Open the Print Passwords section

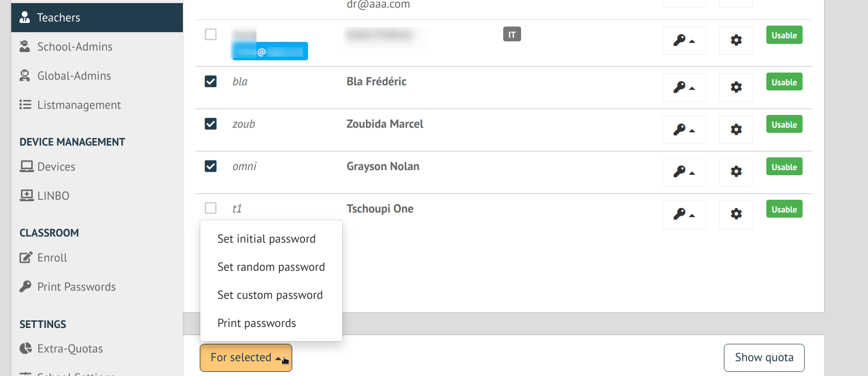[76, 287]
